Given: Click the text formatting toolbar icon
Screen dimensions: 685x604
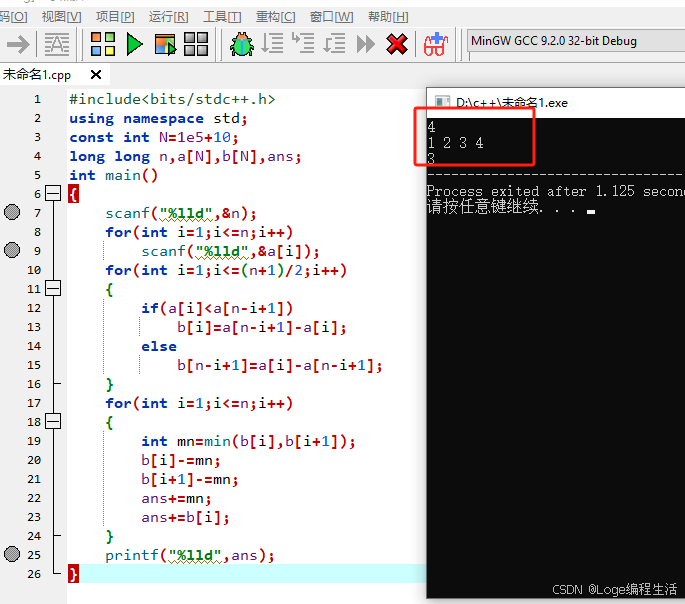Looking at the screenshot, I should pos(57,44).
